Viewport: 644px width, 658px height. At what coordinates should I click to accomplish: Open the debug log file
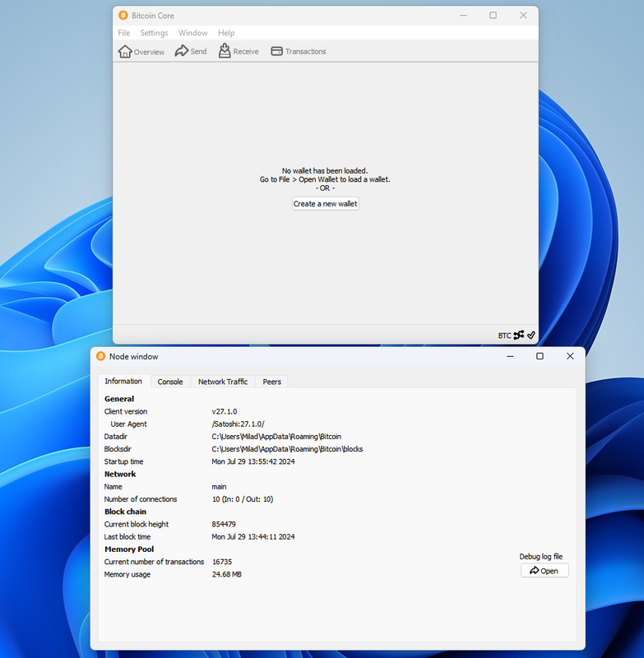(544, 571)
